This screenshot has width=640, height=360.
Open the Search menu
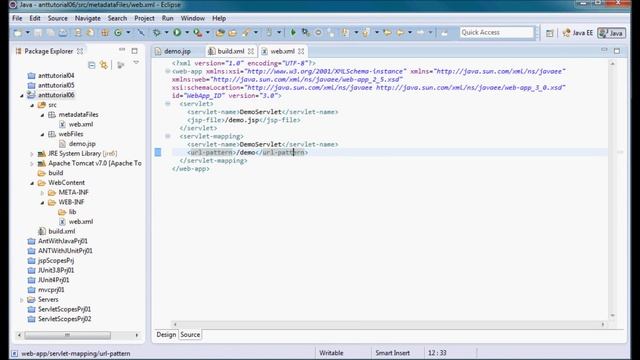coord(117,18)
